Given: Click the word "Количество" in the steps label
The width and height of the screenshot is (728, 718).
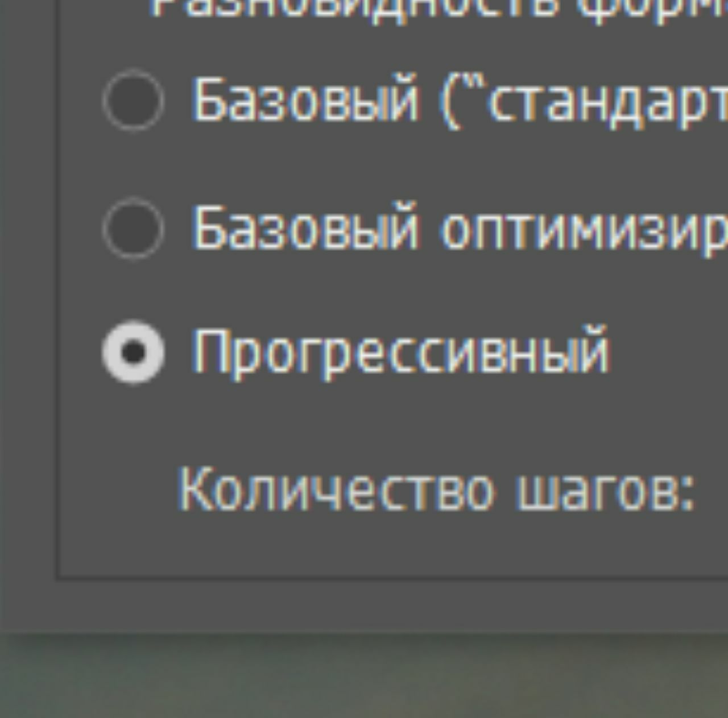Looking at the screenshot, I should pos(337,487).
